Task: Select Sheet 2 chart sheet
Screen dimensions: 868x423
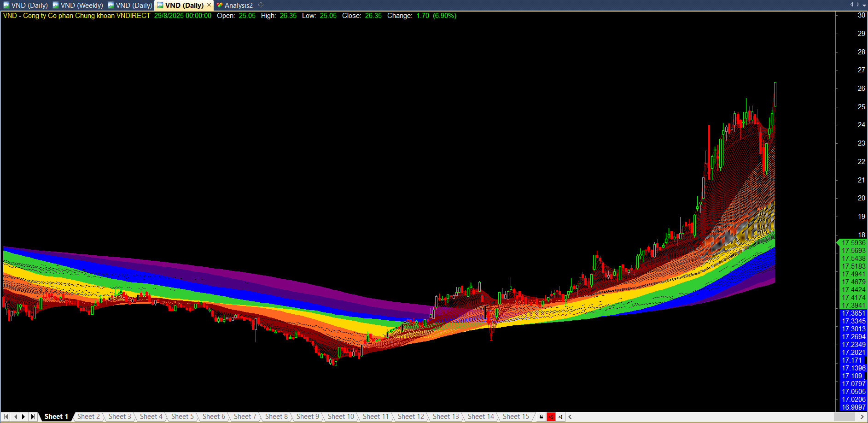Action: point(88,417)
